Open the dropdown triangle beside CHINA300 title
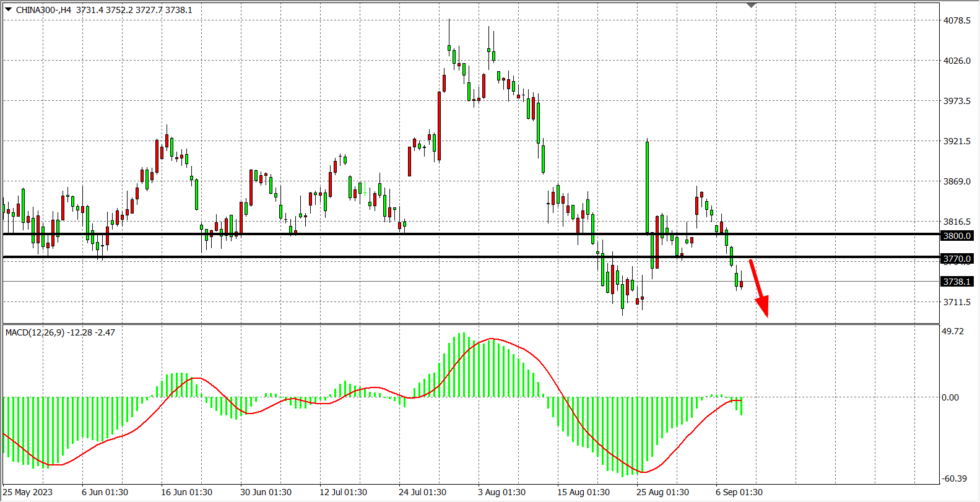Image resolution: width=980 pixels, height=502 pixels. click(x=8, y=9)
